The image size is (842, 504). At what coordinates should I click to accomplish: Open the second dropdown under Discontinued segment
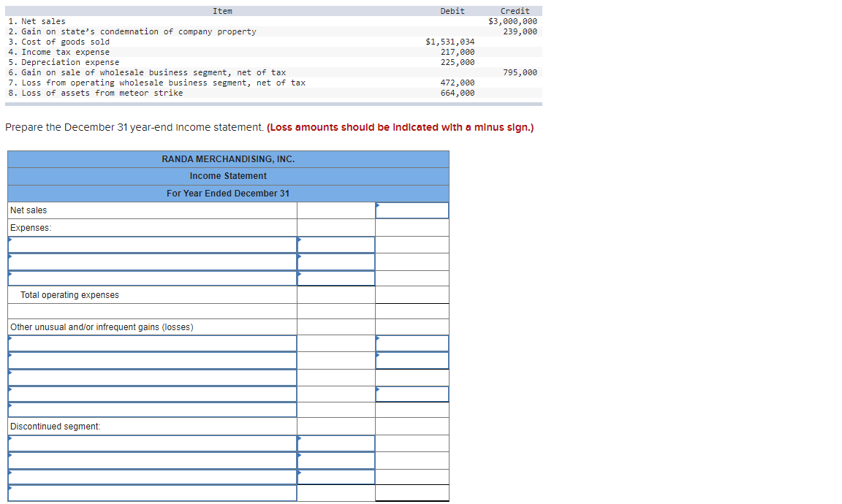[153, 460]
